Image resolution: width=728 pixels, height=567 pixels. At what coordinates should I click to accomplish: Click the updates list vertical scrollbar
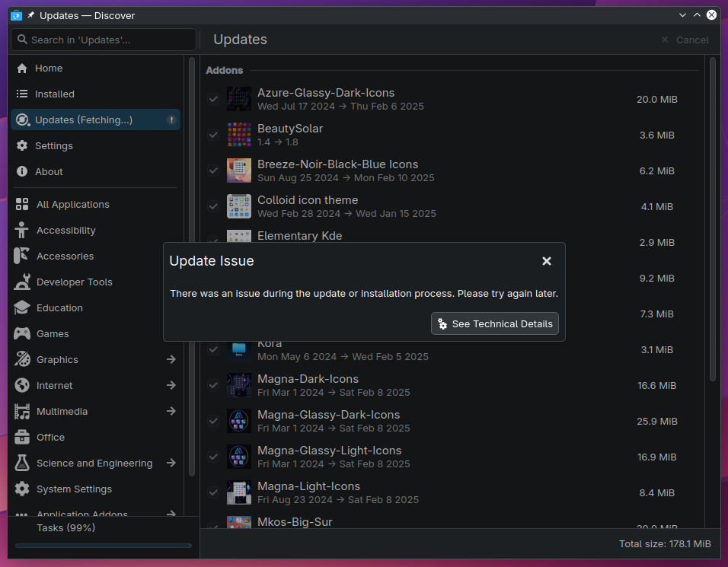click(713, 219)
